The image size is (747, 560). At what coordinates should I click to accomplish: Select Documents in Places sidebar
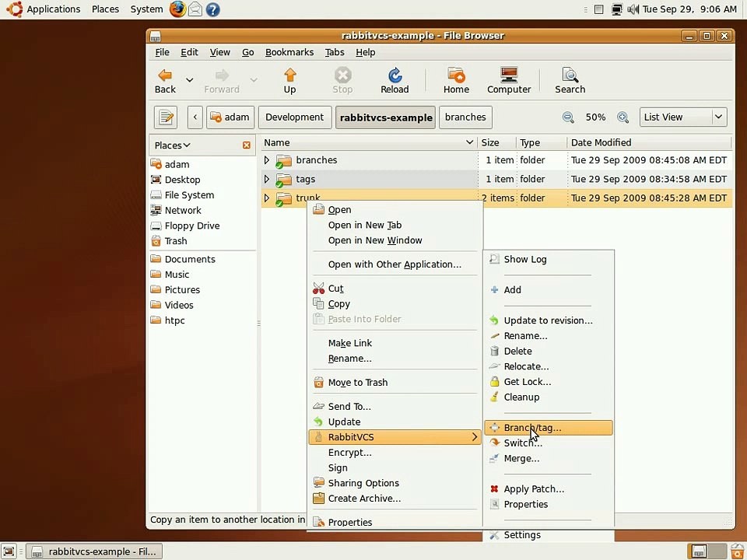[202, 259]
